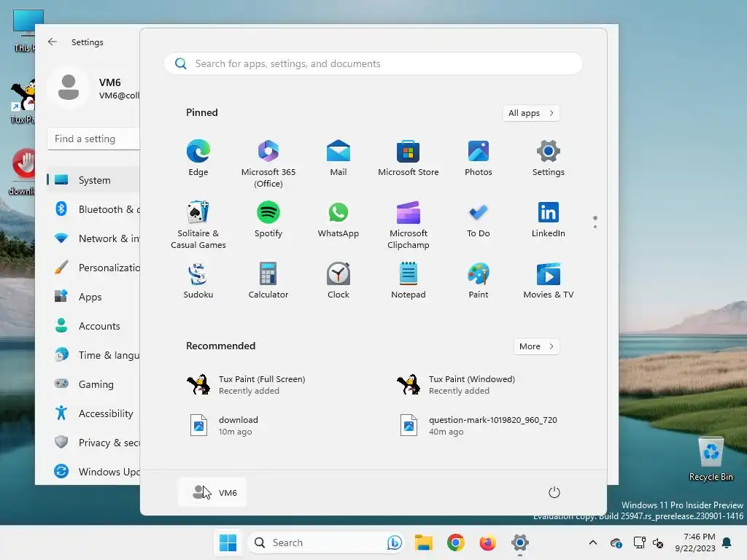
Task: Launch Microsoft 365 (Office) app
Action: coord(268,164)
